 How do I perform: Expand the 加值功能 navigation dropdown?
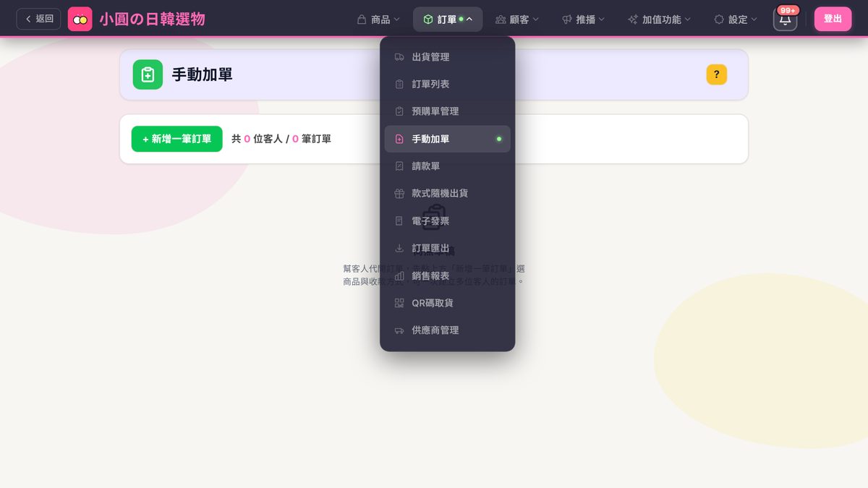(x=659, y=20)
